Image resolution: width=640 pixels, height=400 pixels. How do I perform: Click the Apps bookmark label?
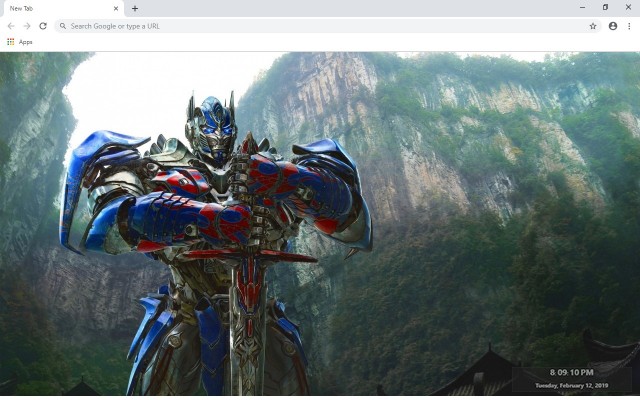point(25,42)
